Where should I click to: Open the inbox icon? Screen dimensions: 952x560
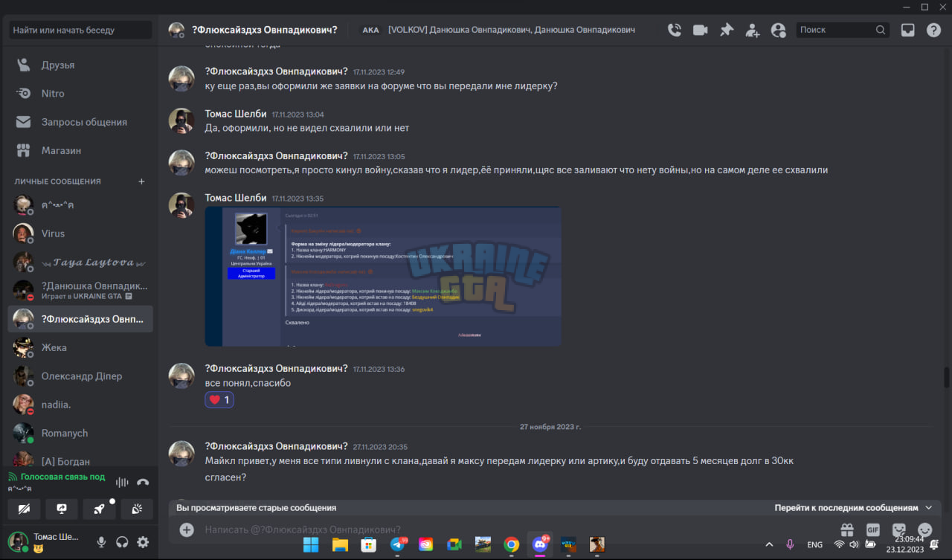pos(907,30)
